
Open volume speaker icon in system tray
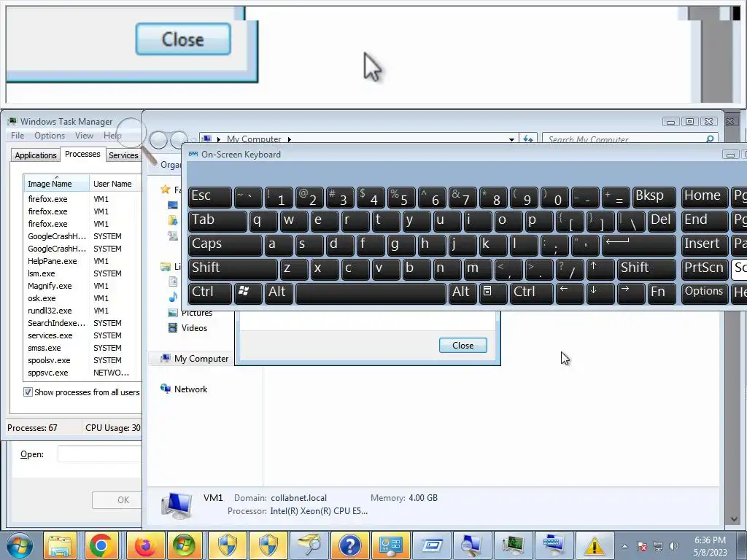[673, 545]
